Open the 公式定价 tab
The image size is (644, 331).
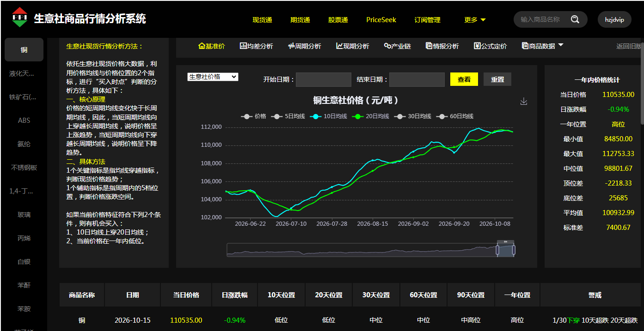(490, 46)
